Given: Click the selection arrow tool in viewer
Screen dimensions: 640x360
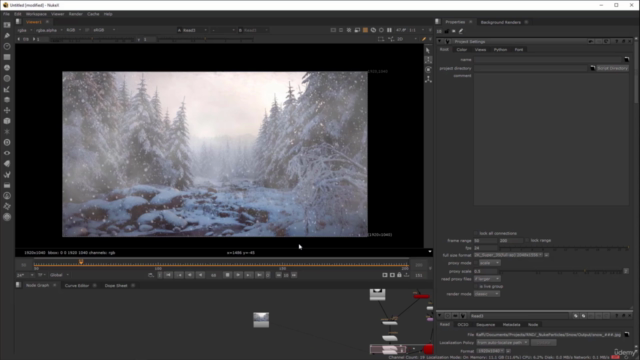Looking at the screenshot, I should pos(428,50).
